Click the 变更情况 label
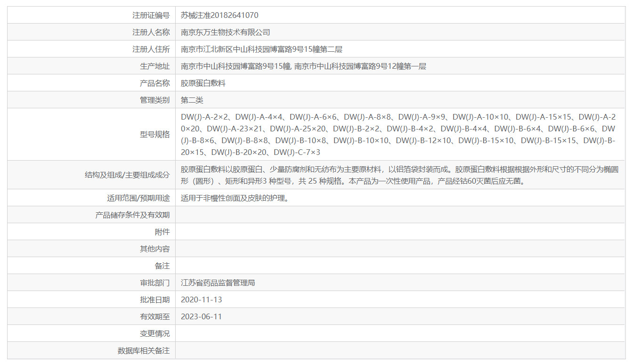 coord(154,333)
